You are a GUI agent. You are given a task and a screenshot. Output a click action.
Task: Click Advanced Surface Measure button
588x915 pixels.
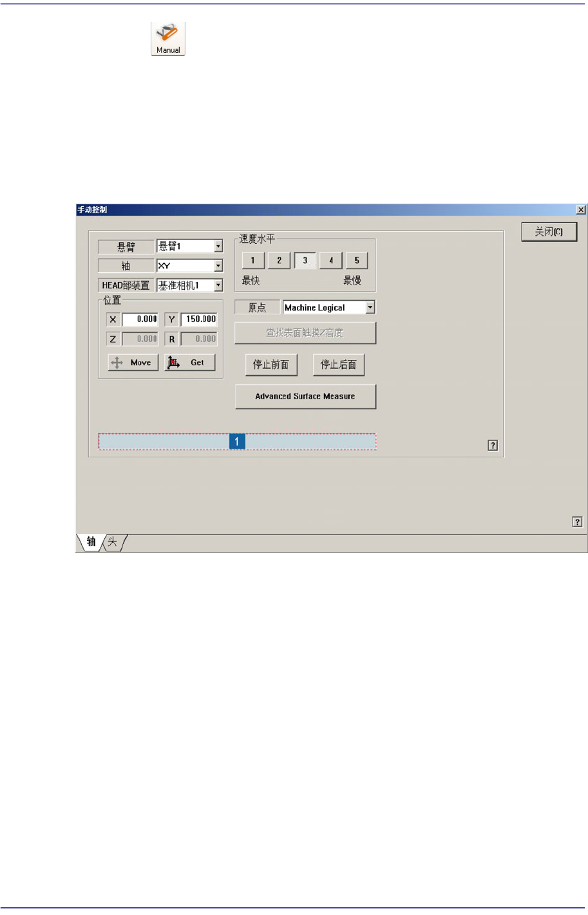(305, 397)
